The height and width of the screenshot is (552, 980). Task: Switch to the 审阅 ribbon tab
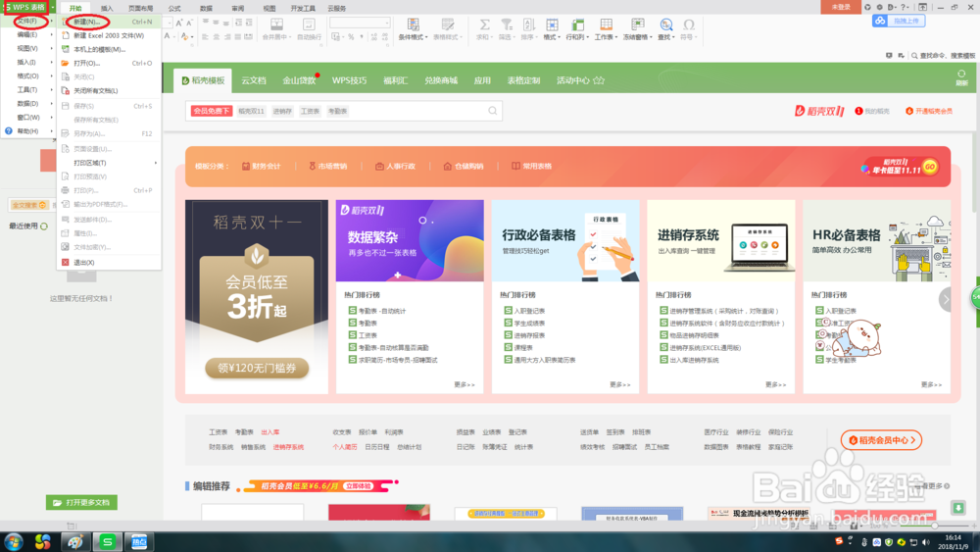[238, 8]
